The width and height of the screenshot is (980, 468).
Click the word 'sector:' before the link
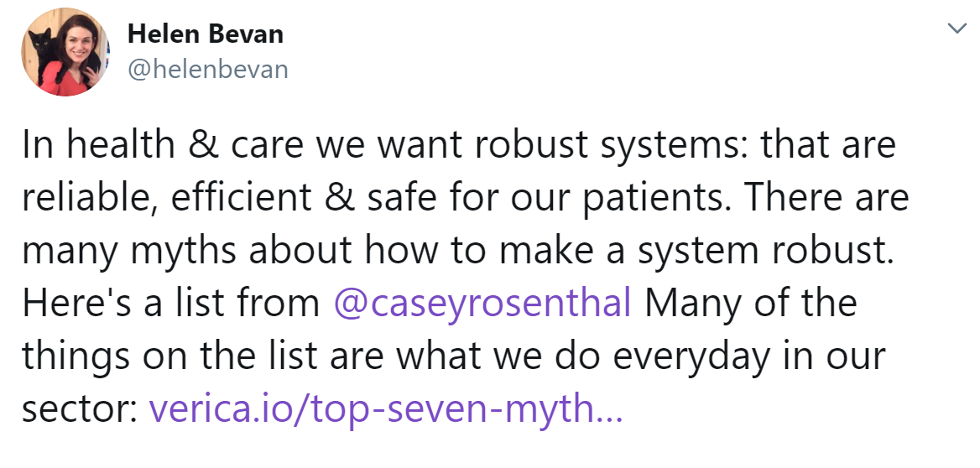click(x=80, y=410)
